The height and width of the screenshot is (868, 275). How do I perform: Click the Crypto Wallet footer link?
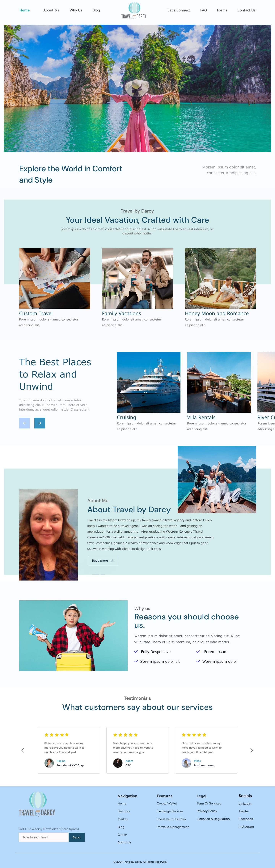(167, 803)
